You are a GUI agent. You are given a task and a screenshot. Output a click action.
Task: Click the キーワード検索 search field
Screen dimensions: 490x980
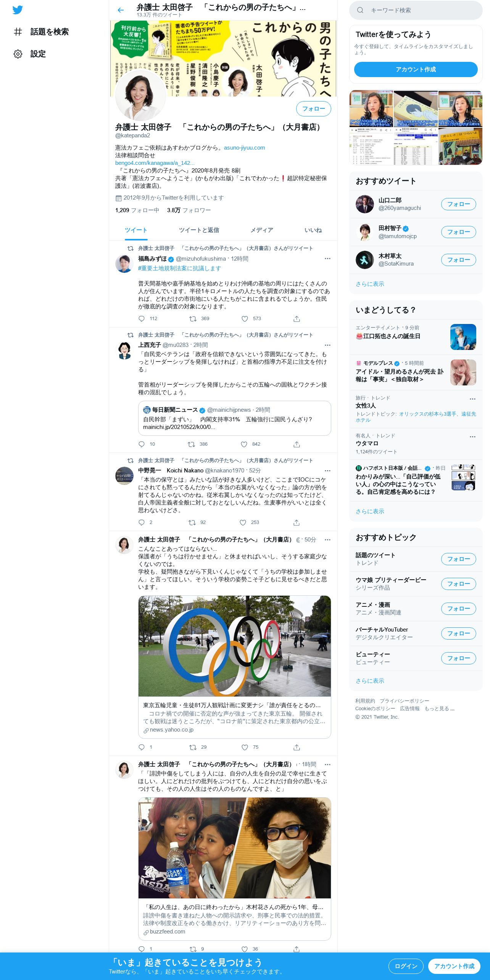click(x=416, y=10)
